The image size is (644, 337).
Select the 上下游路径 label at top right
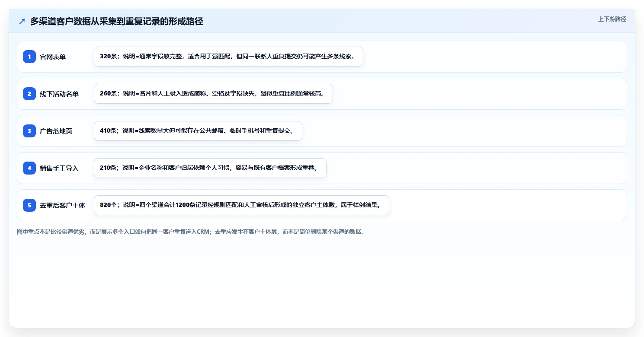pyautogui.click(x=612, y=19)
